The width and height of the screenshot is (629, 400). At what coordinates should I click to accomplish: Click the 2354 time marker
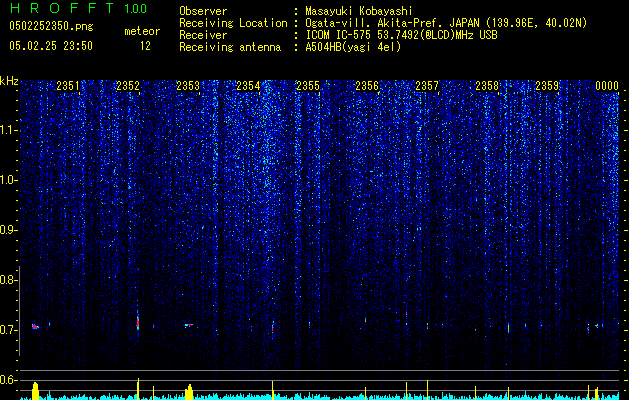pyautogui.click(x=248, y=86)
